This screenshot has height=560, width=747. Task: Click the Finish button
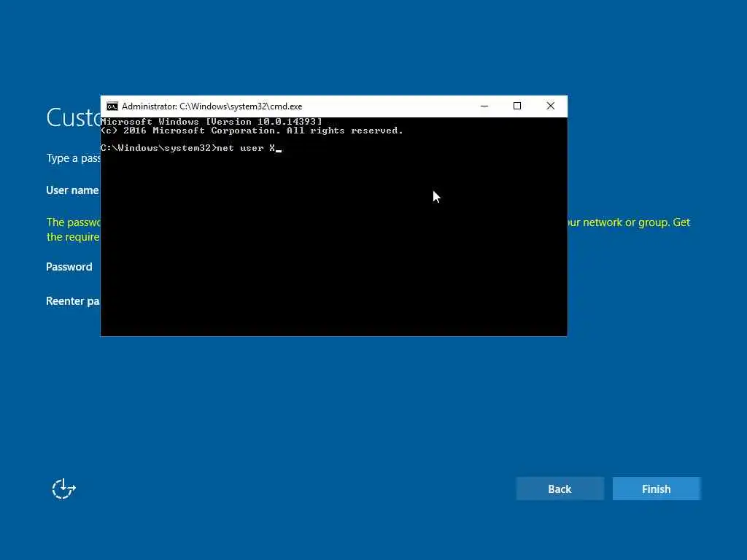coord(656,489)
